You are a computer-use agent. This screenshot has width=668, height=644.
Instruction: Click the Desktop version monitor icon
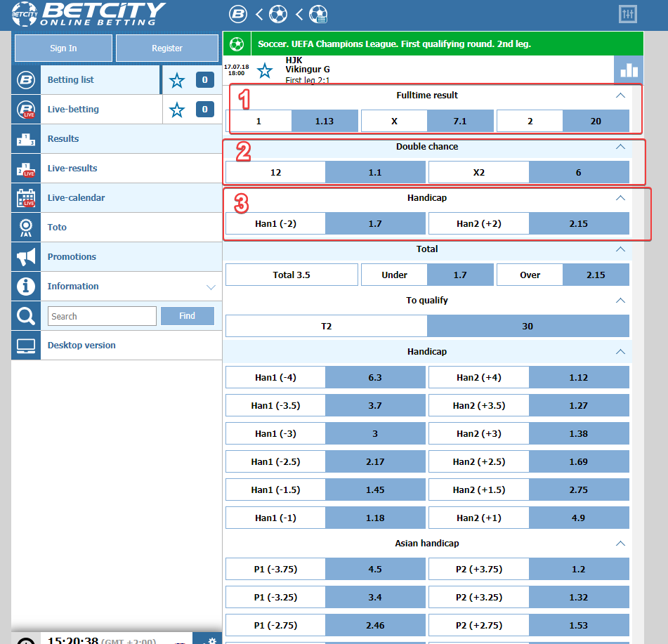26,346
